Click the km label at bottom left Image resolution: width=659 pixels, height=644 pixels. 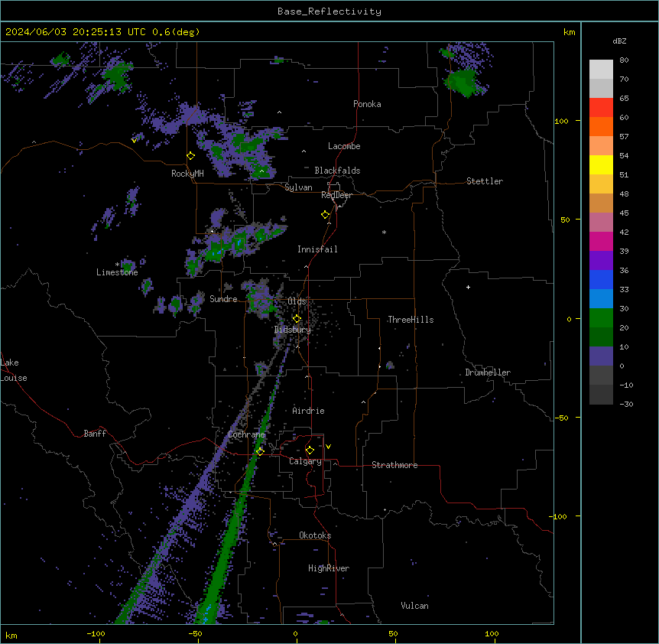[x=11, y=635]
